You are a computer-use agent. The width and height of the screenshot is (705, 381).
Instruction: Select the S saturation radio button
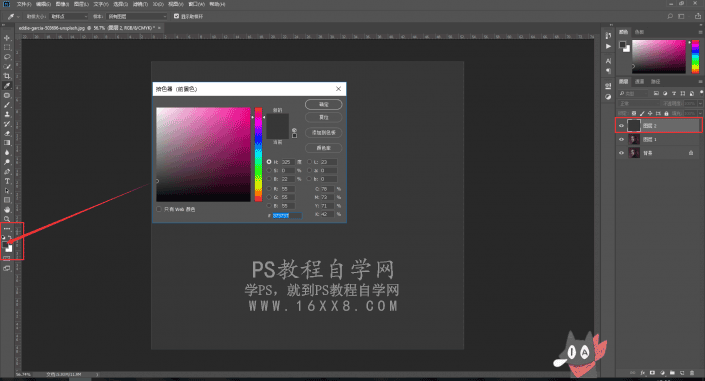click(269, 170)
